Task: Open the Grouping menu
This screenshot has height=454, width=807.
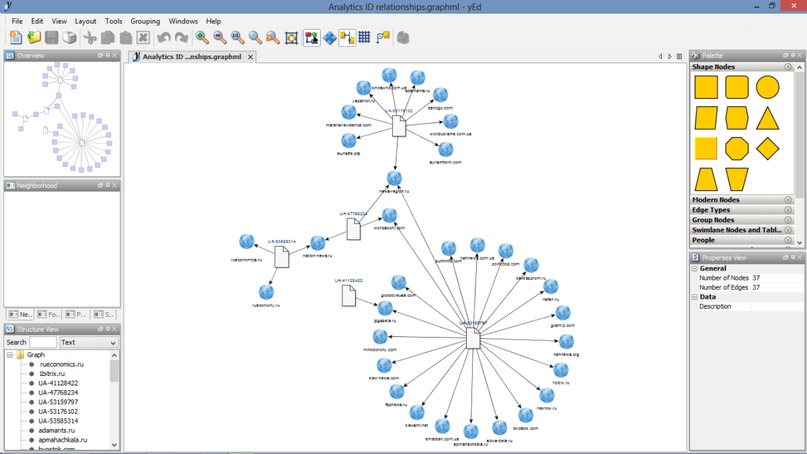Action: [x=145, y=21]
